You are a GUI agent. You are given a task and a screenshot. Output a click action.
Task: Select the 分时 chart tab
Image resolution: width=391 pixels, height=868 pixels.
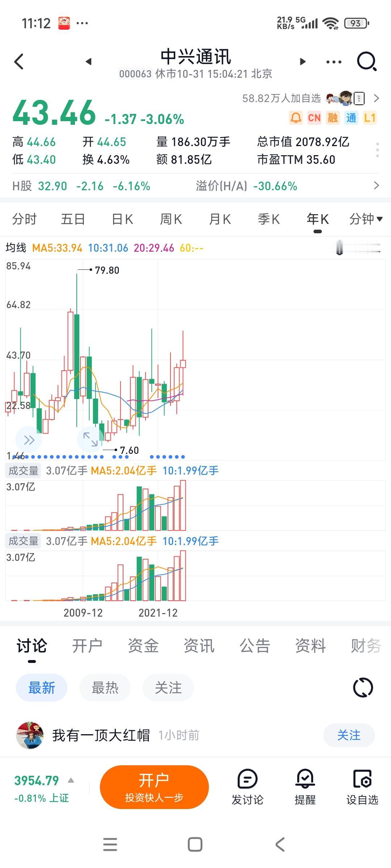(x=24, y=219)
